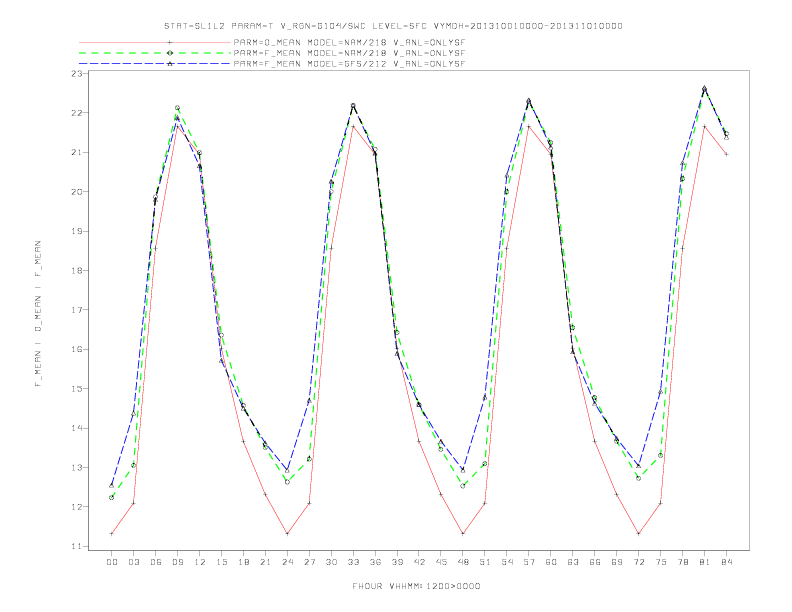Click x-axis hour label 09
Screen dimensions: 792x612
tap(177, 562)
